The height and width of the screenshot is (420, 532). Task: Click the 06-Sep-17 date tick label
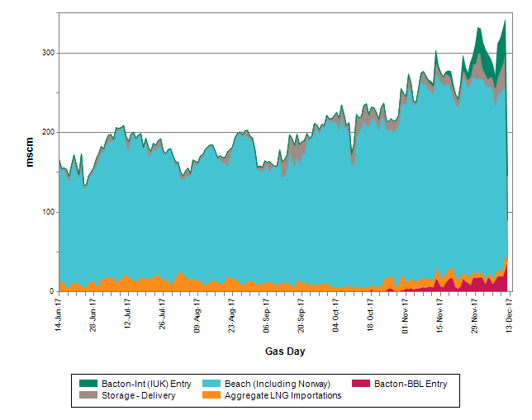point(266,314)
